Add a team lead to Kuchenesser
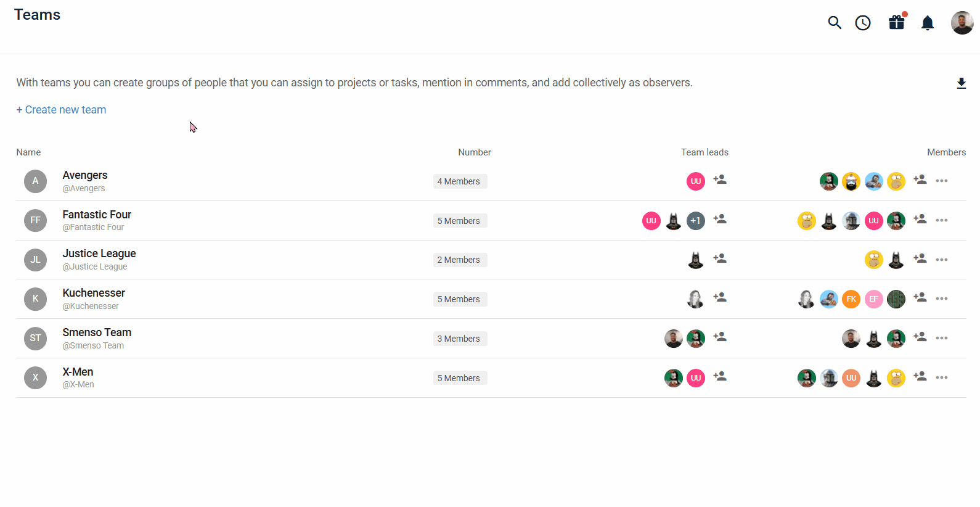The height and width of the screenshot is (507, 980). click(x=720, y=298)
